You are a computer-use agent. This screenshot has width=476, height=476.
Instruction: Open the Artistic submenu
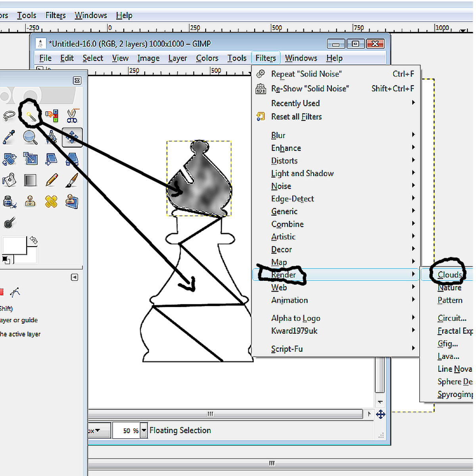(336, 237)
